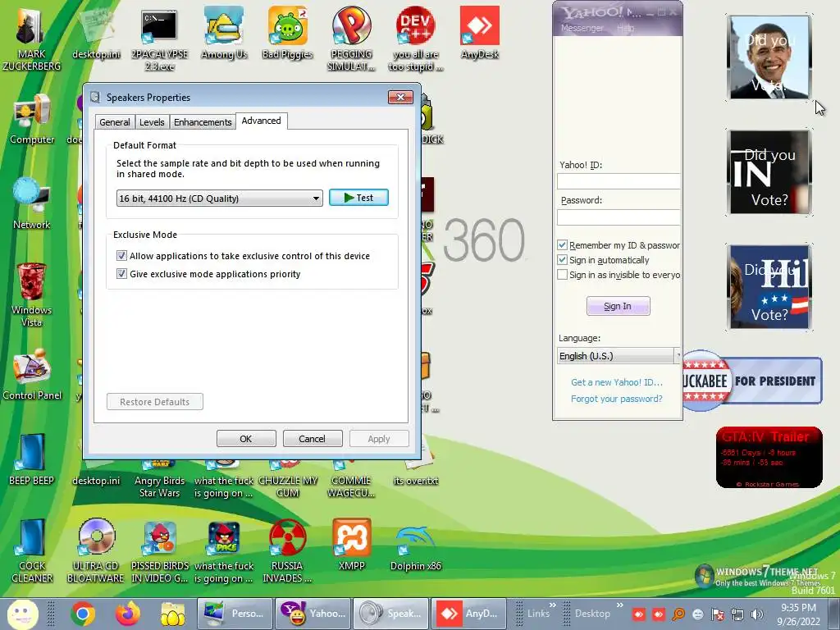Select the 2PACALYPSE 2.3.exe desktop icon
840x630 pixels.
point(160,39)
